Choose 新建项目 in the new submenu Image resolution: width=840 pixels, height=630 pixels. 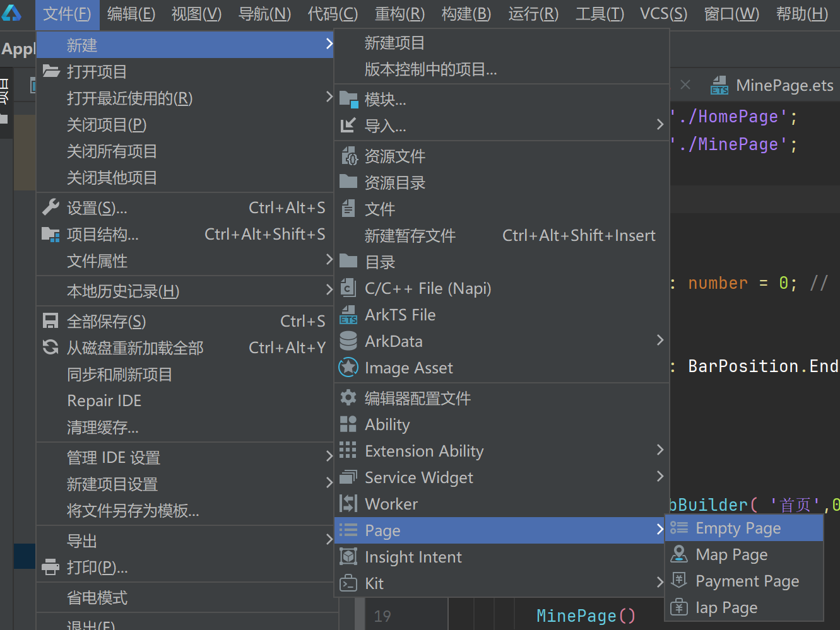(x=502, y=43)
